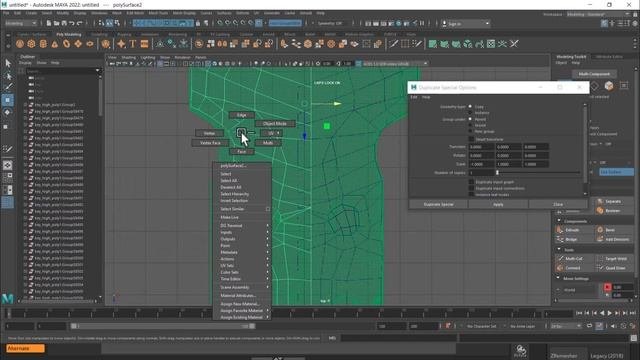
Task: Enable Smart transform checkbox
Action: pos(471,139)
